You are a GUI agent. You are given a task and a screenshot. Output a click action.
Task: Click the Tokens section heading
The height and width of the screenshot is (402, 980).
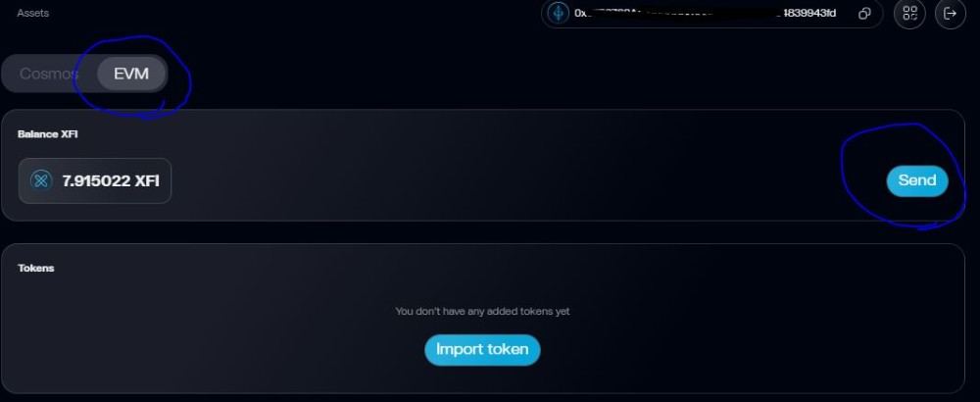click(35, 268)
